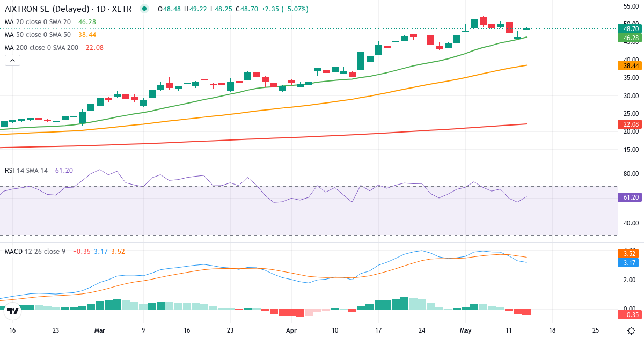644x338 pixels.
Task: Click the Mar date label on time axis
Action: (x=100, y=330)
